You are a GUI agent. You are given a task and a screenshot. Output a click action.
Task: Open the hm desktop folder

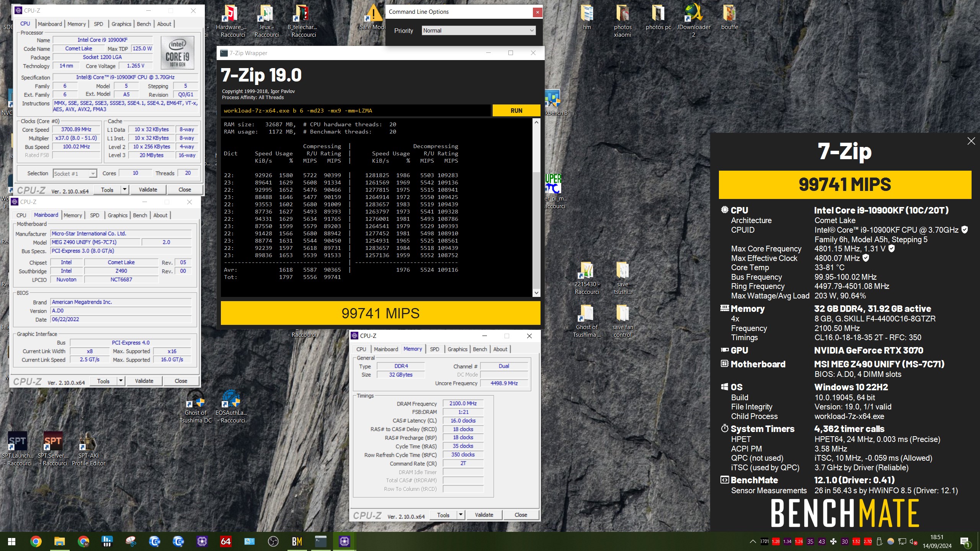[587, 17]
